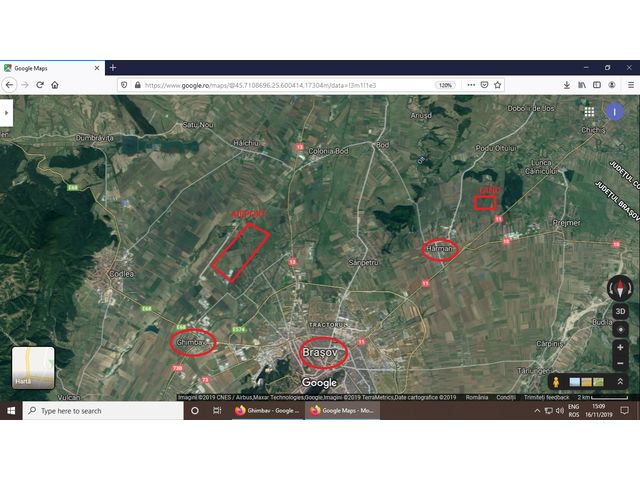Switch to Hartă map view thumbnail
The width and height of the screenshot is (640, 480).
point(33,367)
